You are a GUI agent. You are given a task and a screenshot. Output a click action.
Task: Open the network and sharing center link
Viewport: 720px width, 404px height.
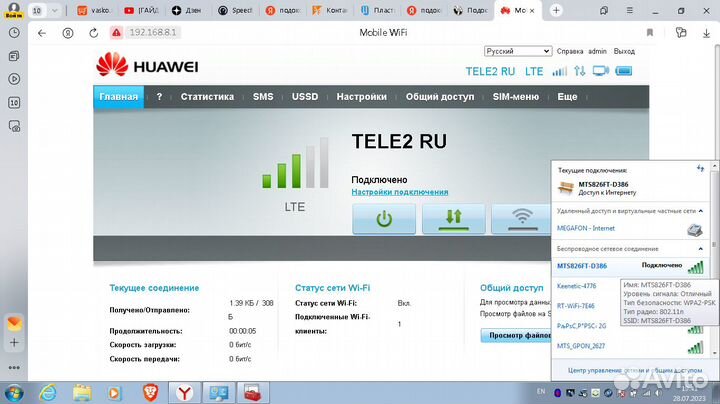coord(635,370)
